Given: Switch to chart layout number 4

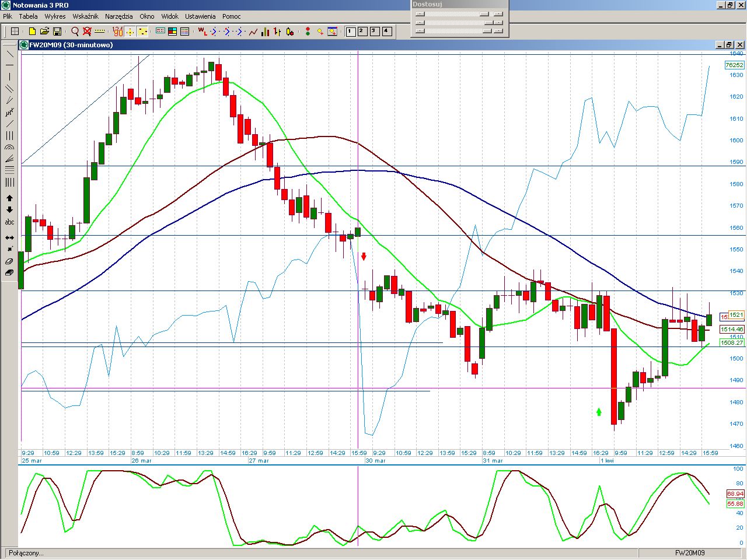Looking at the screenshot, I should (387, 32).
